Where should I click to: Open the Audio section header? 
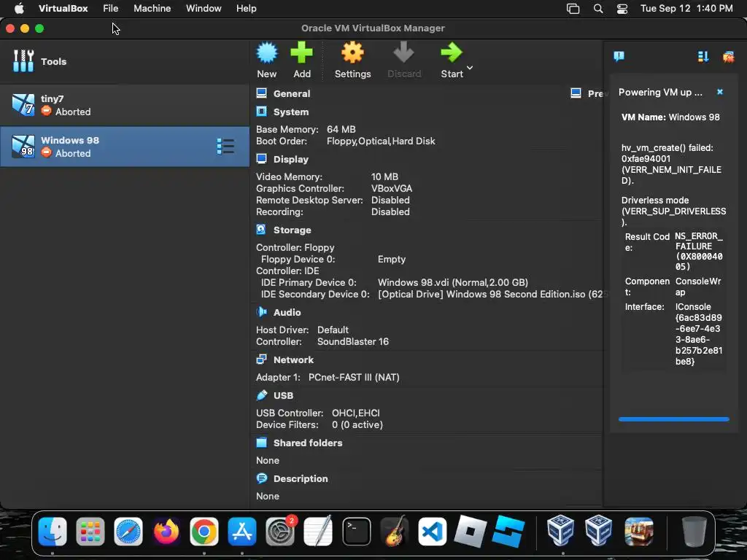click(x=287, y=312)
